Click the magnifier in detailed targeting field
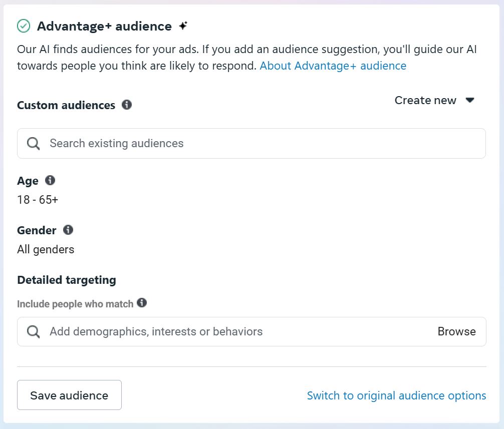 (33, 332)
